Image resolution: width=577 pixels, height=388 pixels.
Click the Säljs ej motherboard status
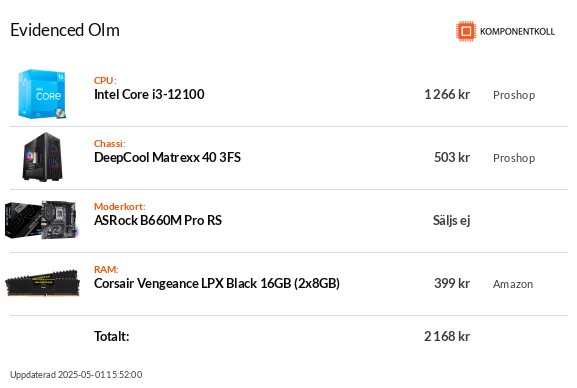click(452, 221)
